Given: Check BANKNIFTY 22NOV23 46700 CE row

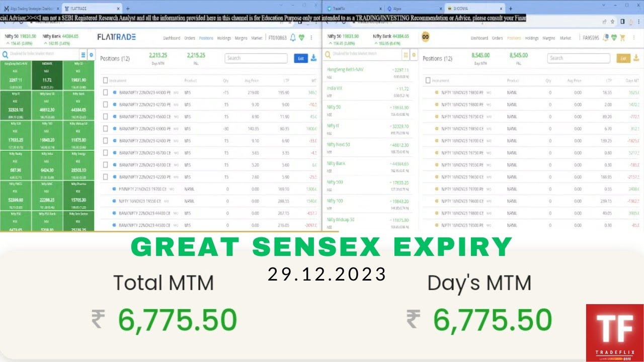Looking at the screenshot, I should coord(105,153).
